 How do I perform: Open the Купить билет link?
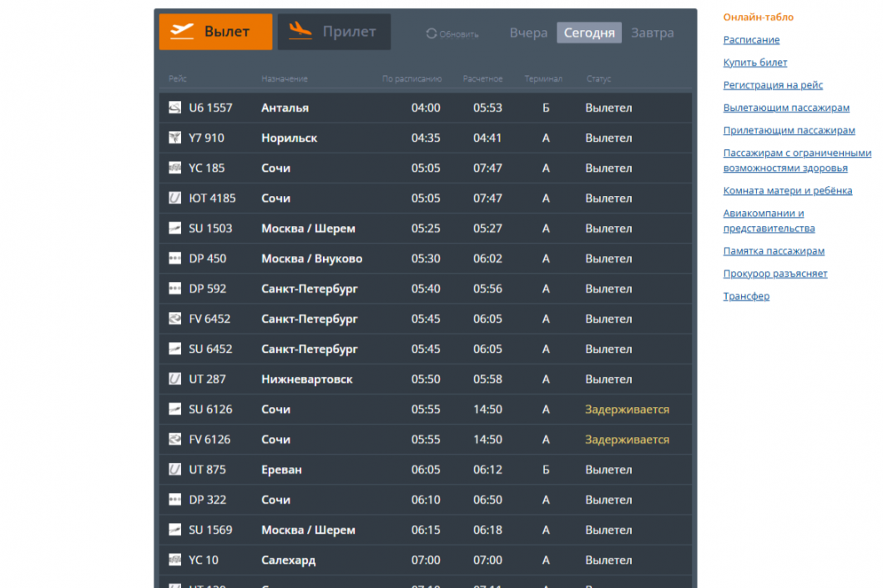754,63
